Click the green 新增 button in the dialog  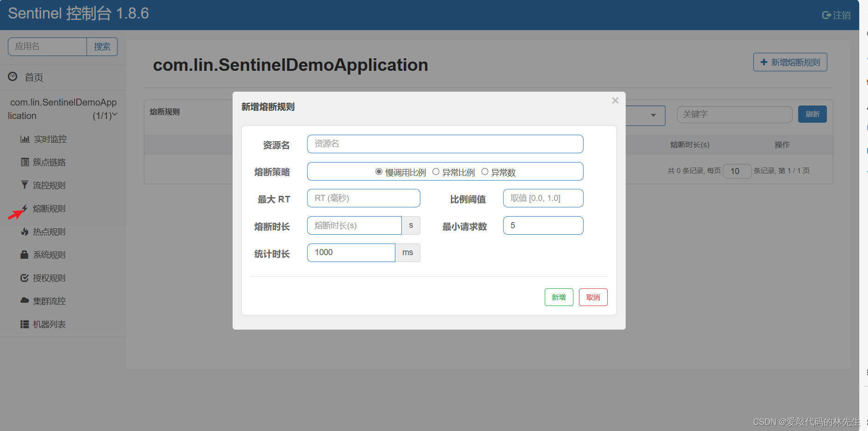tap(559, 297)
